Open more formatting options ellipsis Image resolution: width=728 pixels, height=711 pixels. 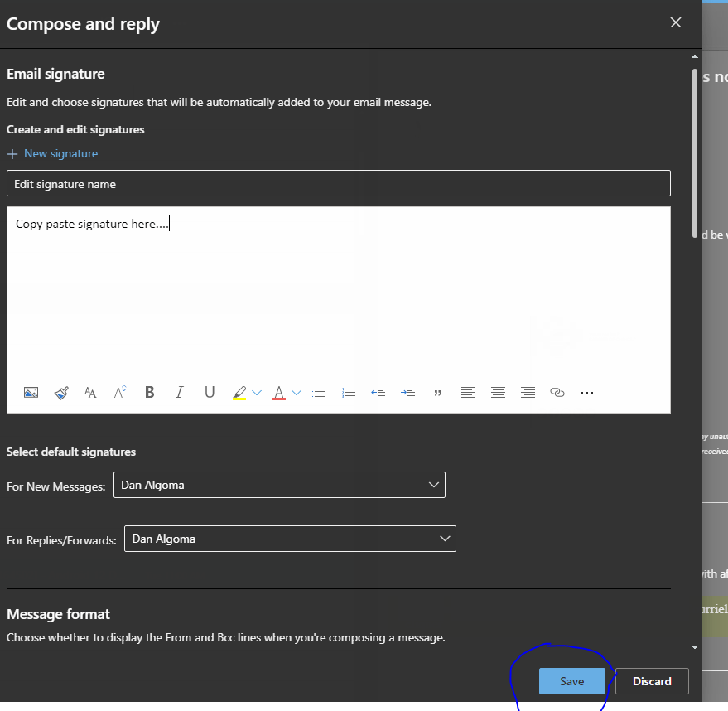[x=587, y=393]
